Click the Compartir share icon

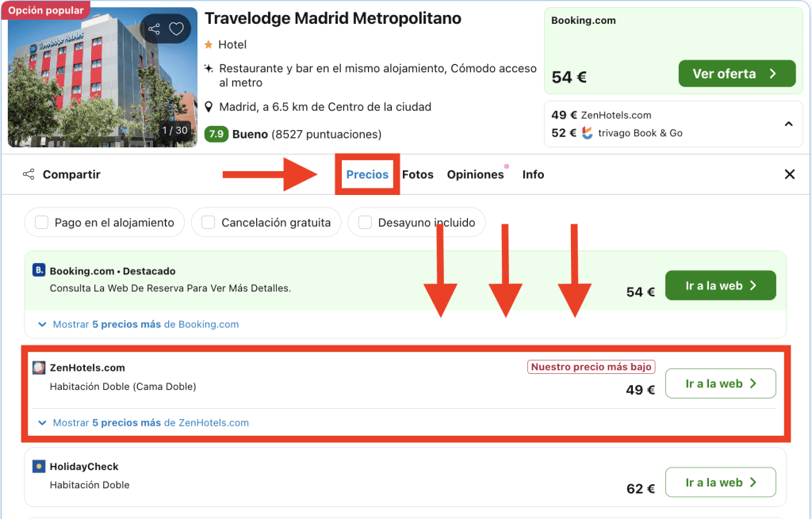[x=29, y=174]
